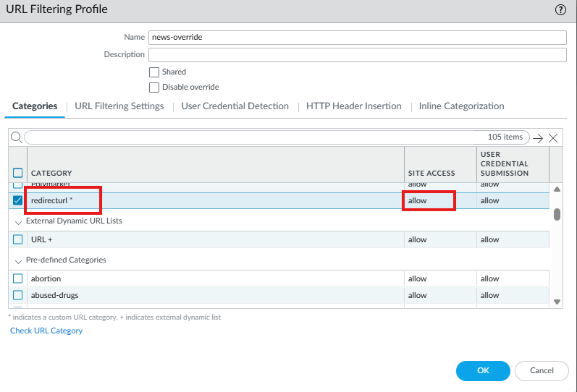Switch to URL Filtering Settings tab
This screenshot has width=577, height=392.
pyautogui.click(x=119, y=106)
